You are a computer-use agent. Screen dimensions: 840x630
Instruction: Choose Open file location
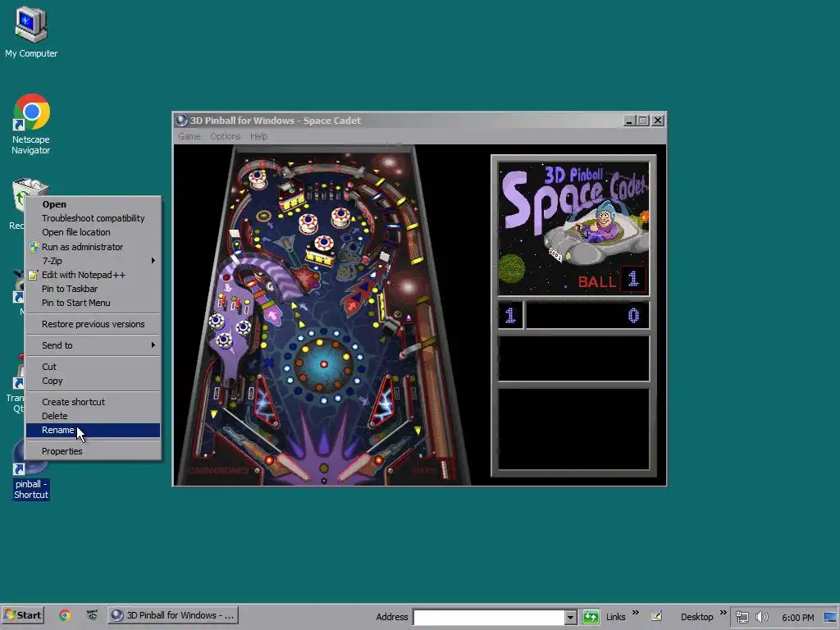tap(93, 232)
